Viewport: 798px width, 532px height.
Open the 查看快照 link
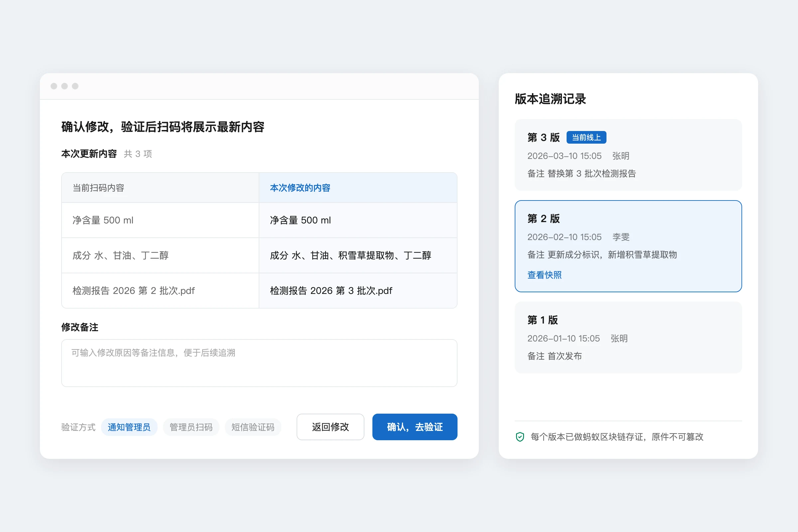point(545,275)
